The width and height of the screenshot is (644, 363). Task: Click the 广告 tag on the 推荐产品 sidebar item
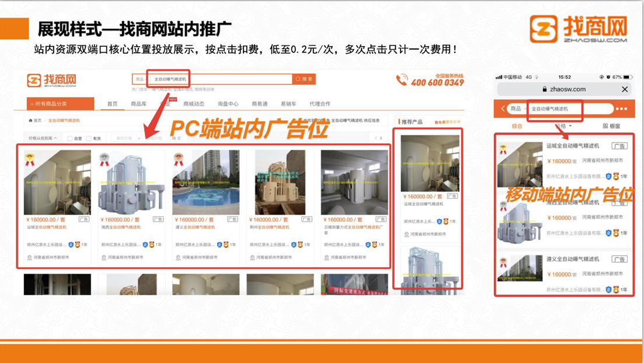click(x=452, y=196)
